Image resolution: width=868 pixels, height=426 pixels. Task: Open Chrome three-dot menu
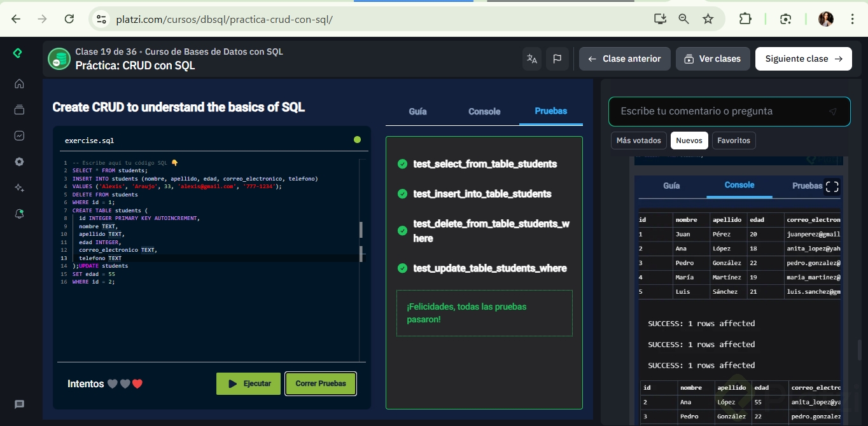click(x=853, y=19)
